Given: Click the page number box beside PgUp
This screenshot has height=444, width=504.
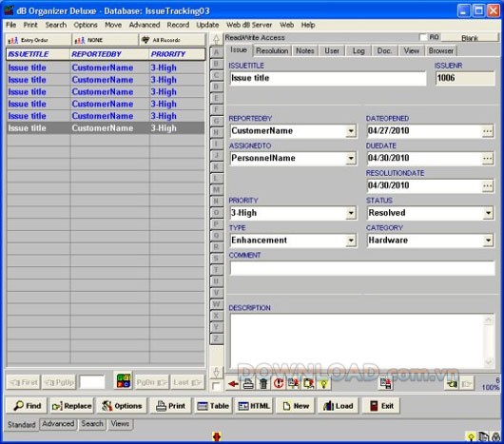Looking at the screenshot, I should (92, 382).
